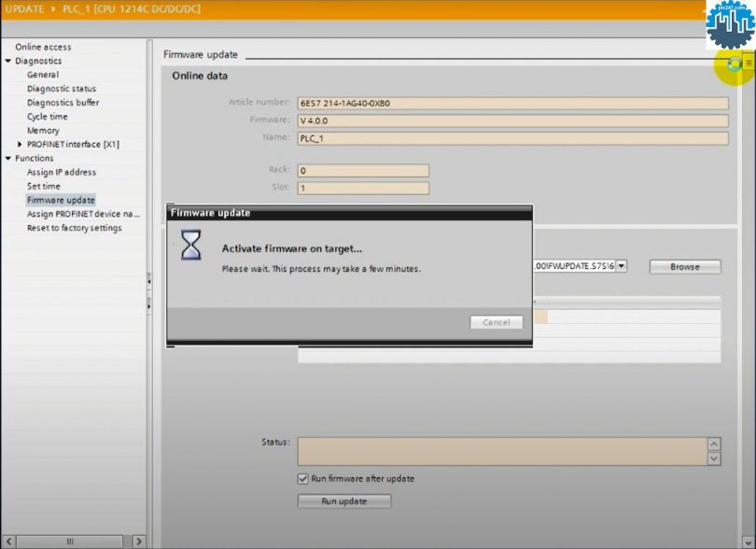
Task: Open the General diagnostics page
Action: (x=43, y=75)
